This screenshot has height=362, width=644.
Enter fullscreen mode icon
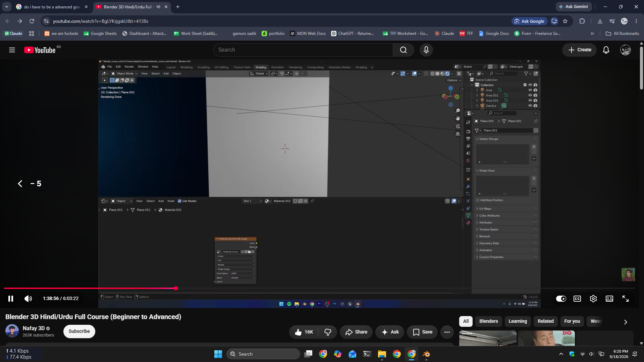point(626,299)
